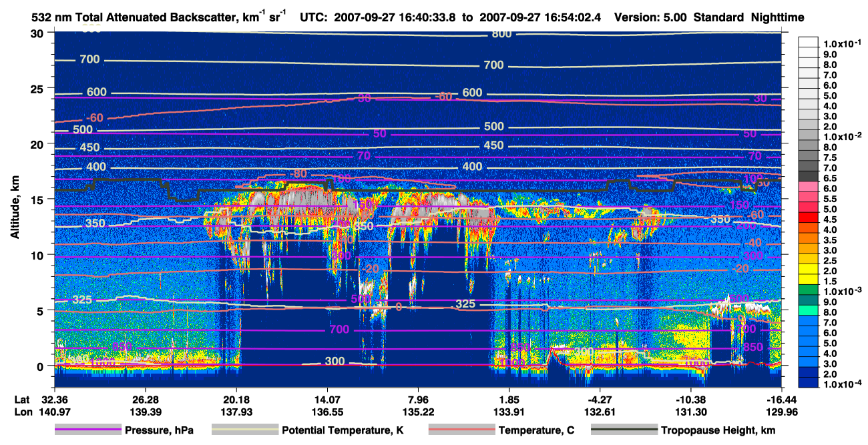Viewport: 868px width, 445px height.
Task: Click the 'Lat' row label
Action: 23,399
